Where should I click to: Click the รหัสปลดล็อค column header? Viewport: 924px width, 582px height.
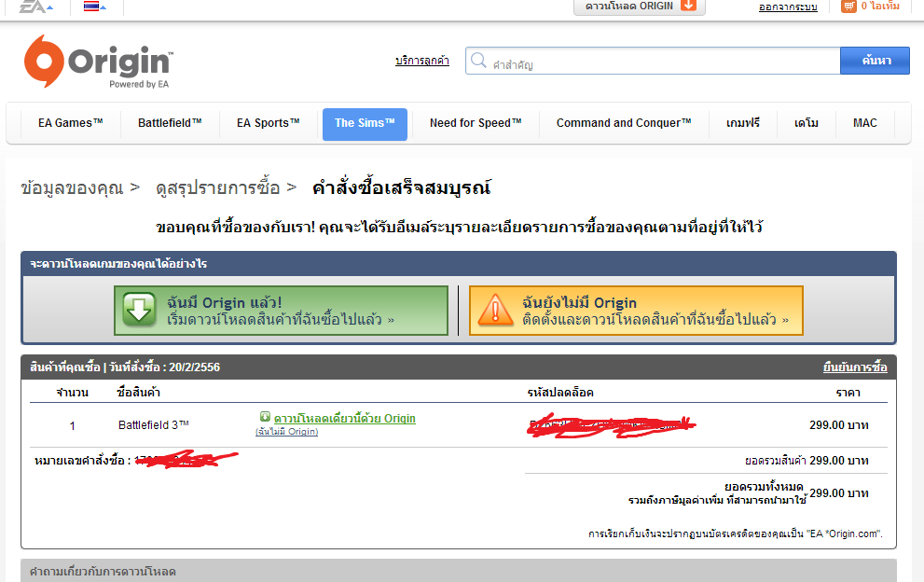pyautogui.click(x=559, y=393)
